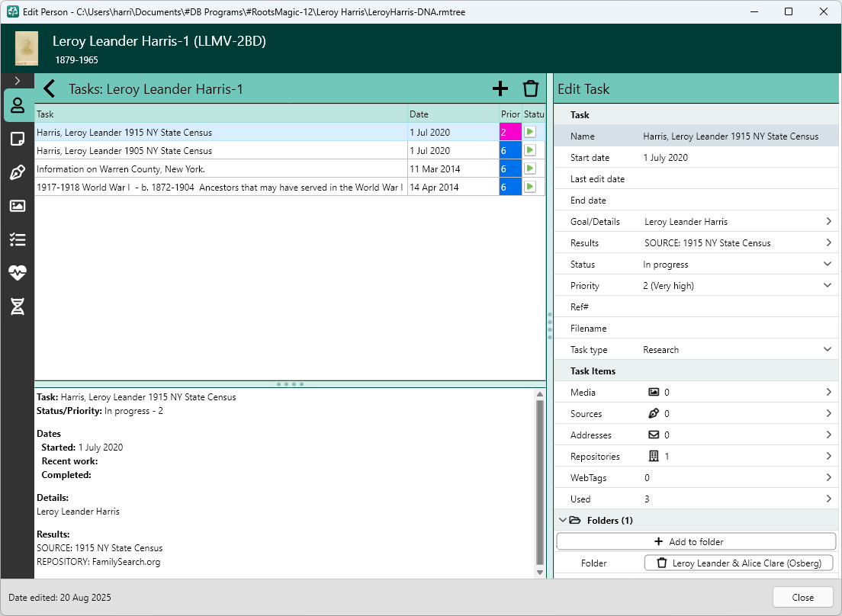The height and width of the screenshot is (616, 842).
Task: Sort by Statu column header
Action: pos(534,114)
